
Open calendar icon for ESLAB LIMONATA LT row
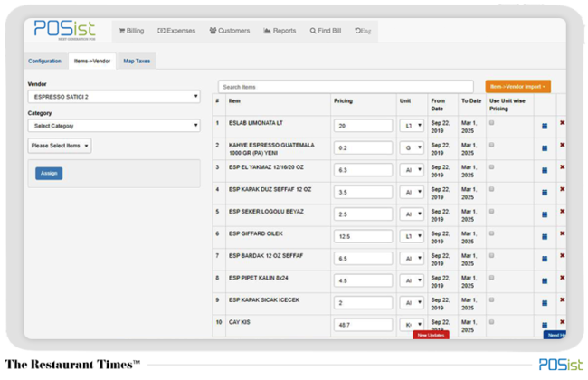tap(545, 126)
